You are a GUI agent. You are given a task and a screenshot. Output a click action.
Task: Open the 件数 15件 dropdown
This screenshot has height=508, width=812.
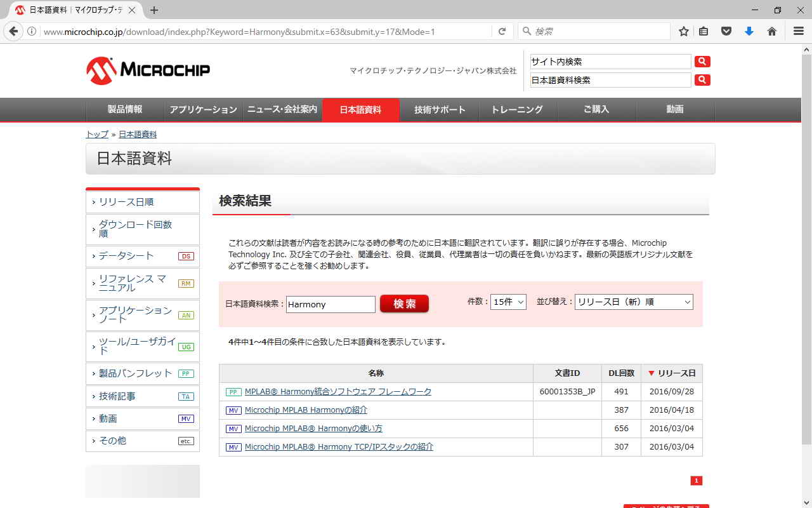[x=508, y=302]
